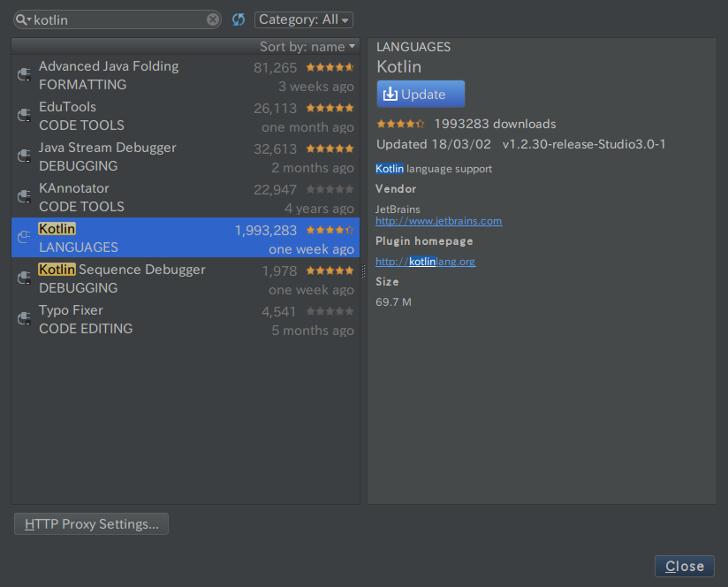Click the Advanced Java Folding plugin icon

click(x=24, y=74)
